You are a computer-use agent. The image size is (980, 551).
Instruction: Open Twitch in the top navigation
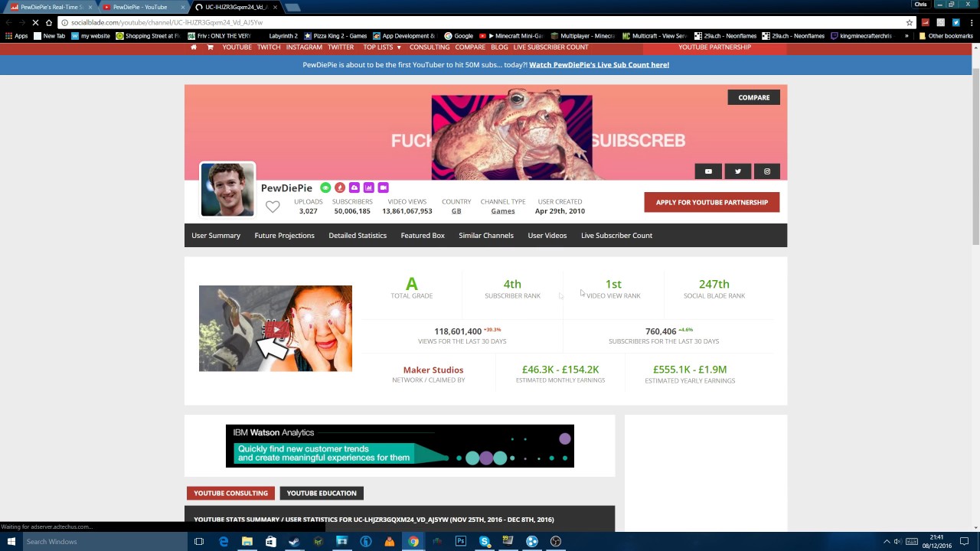(269, 47)
